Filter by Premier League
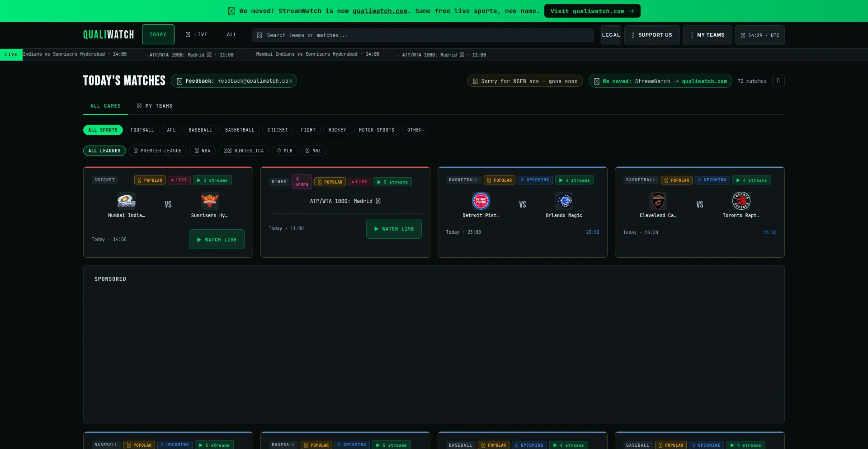The height and width of the screenshot is (449, 868). pyautogui.click(x=158, y=151)
